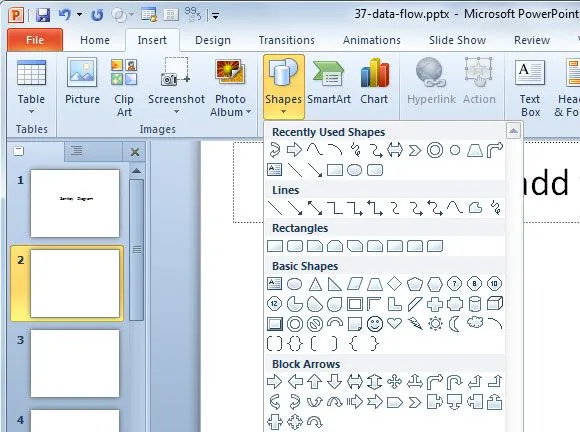Click the slide pane scroll up arrow
The image size is (580, 432).
(x=136, y=171)
